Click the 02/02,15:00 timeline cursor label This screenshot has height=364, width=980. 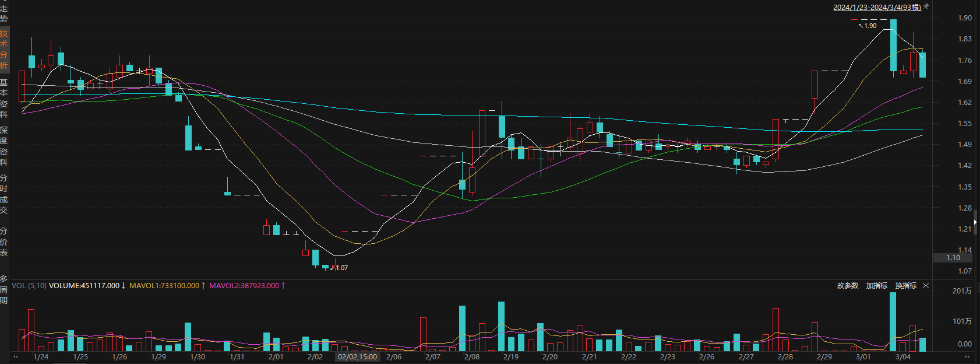pos(357,357)
